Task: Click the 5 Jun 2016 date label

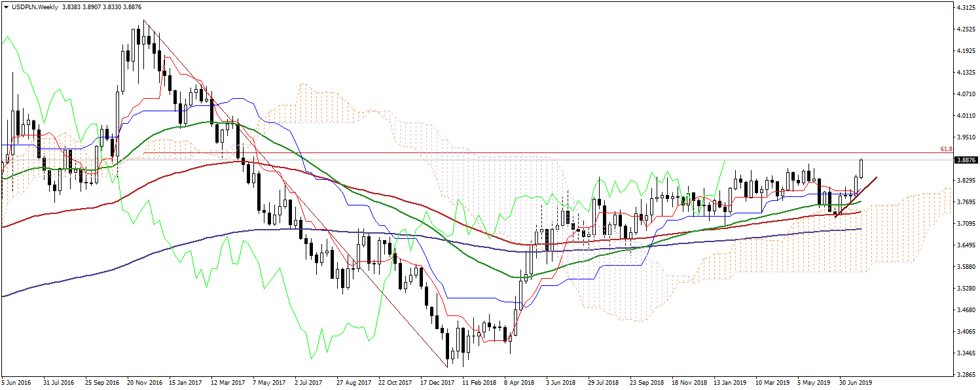Action: click(x=16, y=381)
